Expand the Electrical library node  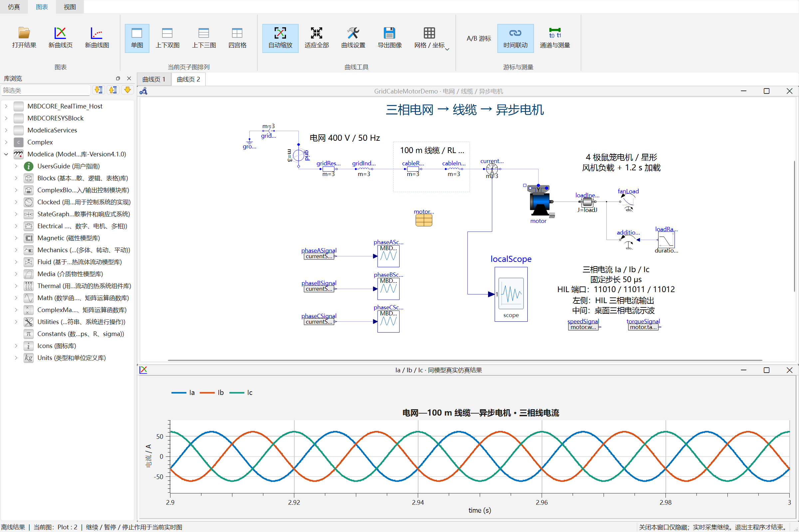(x=16, y=226)
